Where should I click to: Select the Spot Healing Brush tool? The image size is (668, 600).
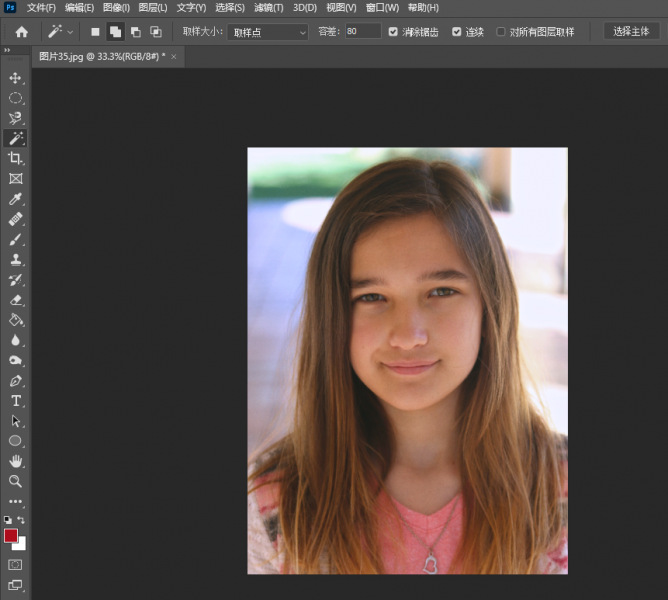point(15,219)
